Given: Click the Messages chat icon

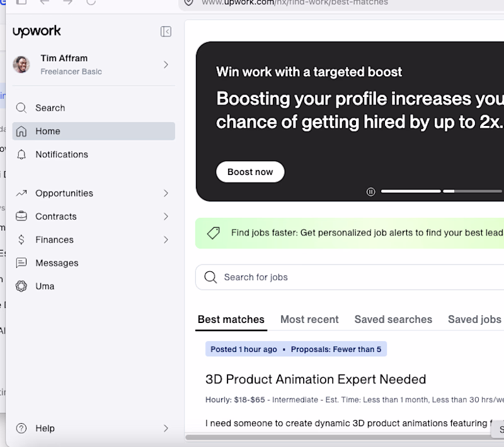Looking at the screenshot, I should click(x=21, y=263).
